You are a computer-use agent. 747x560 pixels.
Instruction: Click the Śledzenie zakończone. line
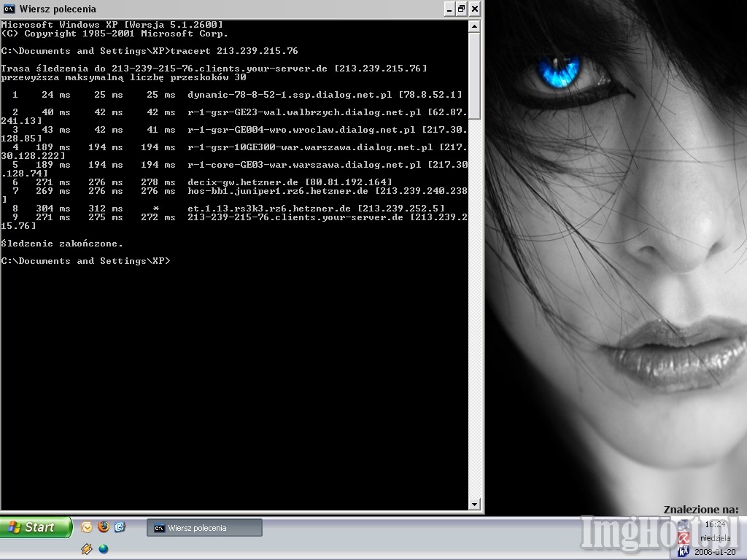62,244
